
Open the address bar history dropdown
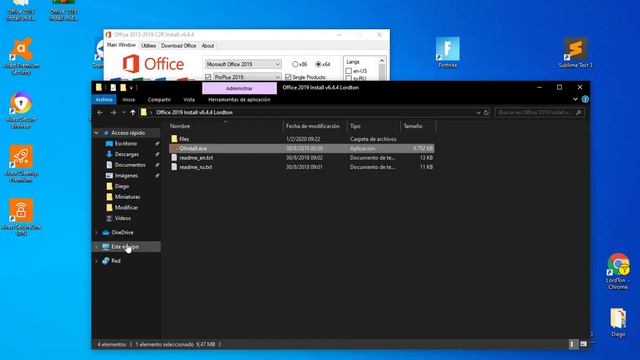click(x=478, y=112)
